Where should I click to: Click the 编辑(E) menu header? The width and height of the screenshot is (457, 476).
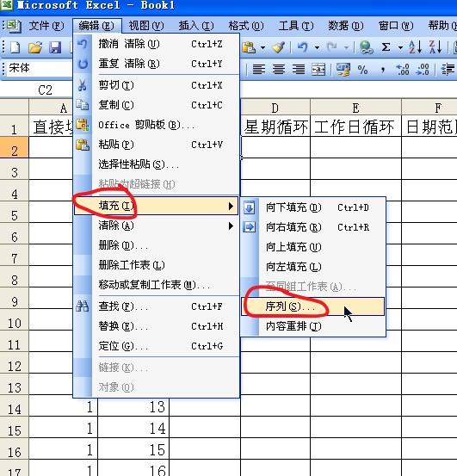click(97, 26)
